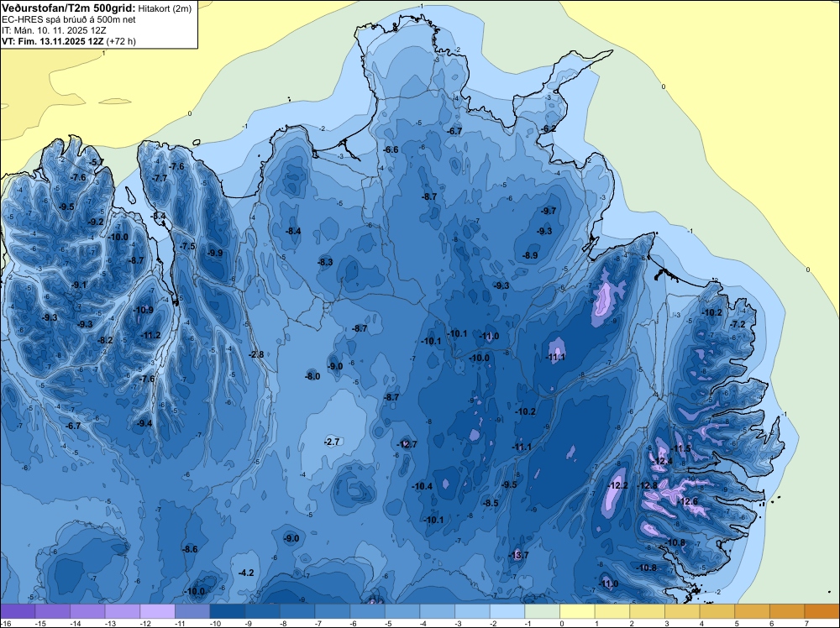Click the '(+72 h)' forecast offset text

[121, 41]
